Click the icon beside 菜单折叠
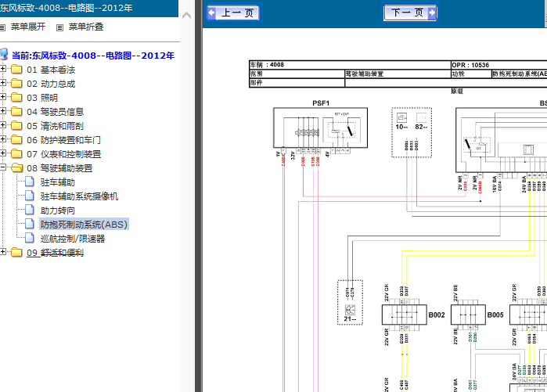The height and width of the screenshot is (392, 547). (60, 27)
